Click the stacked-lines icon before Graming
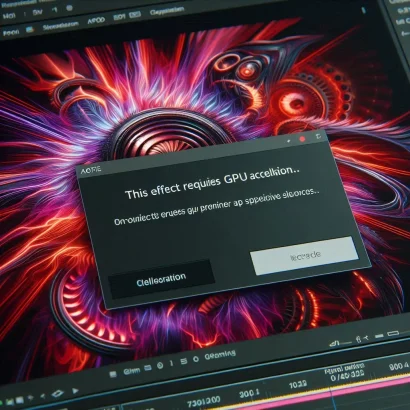This screenshot has width=410, height=410. coord(184,361)
